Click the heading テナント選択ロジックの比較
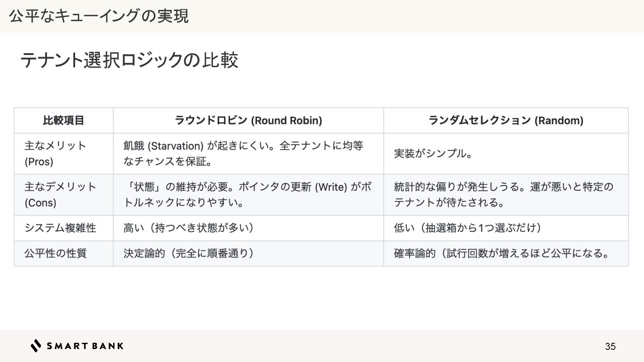This screenshot has height=362, width=644. click(x=129, y=60)
